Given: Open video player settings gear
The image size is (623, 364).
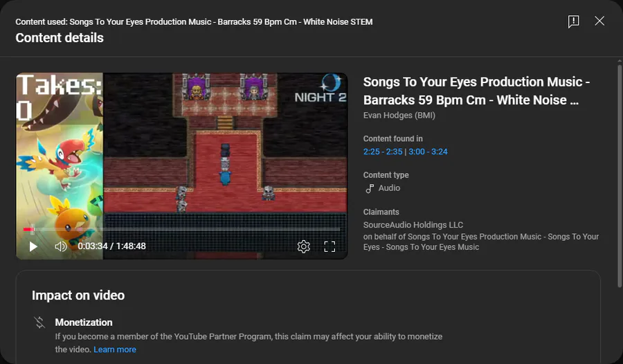Looking at the screenshot, I should point(304,247).
